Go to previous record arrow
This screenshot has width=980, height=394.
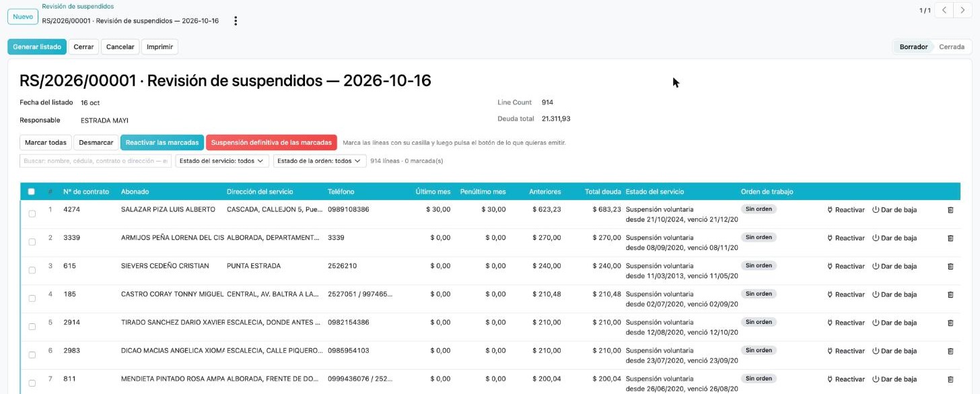coord(945,10)
